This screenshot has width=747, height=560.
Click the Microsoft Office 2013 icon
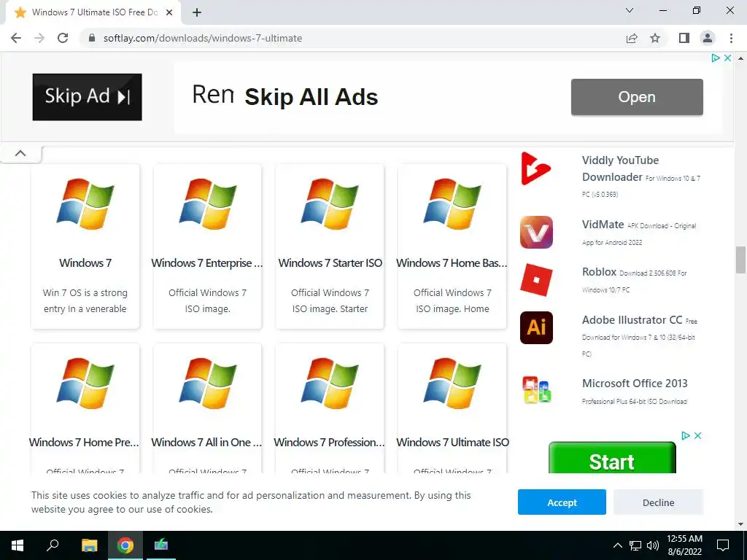click(x=536, y=391)
